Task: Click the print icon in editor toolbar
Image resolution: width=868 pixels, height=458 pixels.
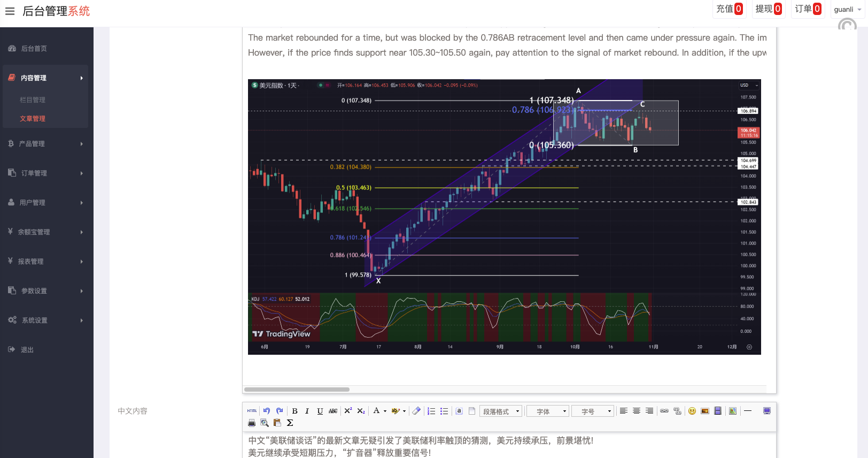Action: [252, 423]
